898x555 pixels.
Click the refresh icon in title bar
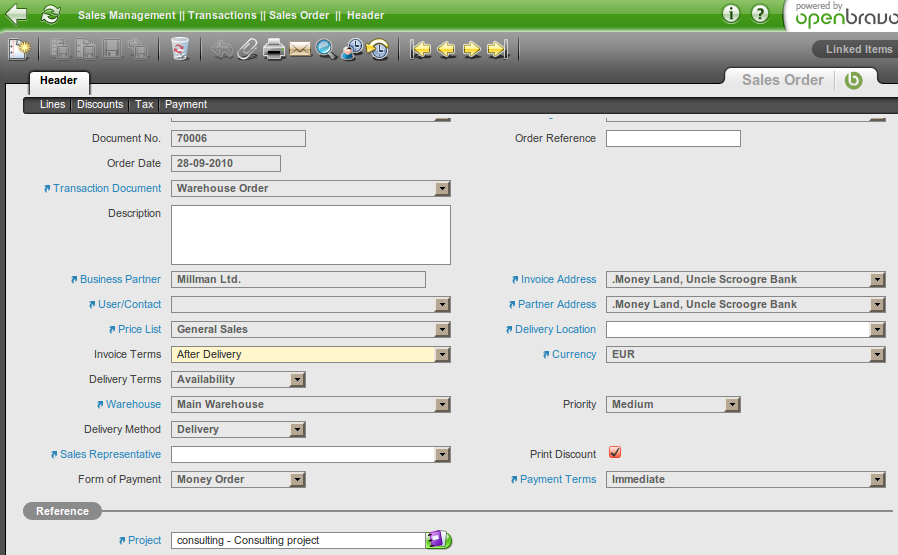click(51, 15)
